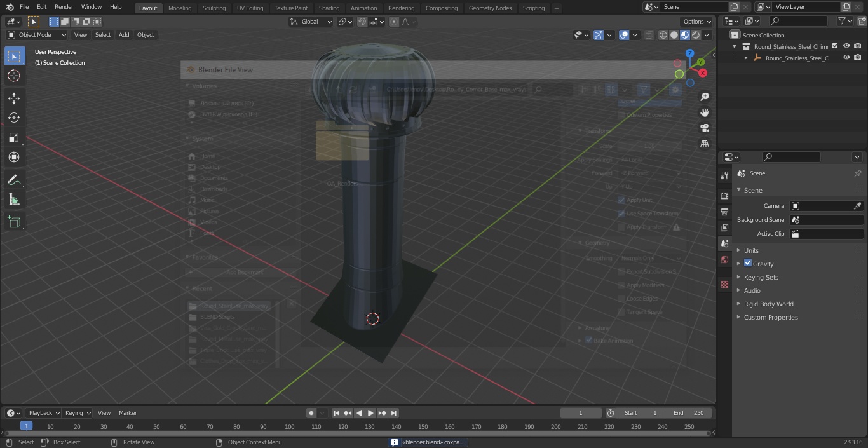Image resolution: width=868 pixels, height=448 pixels.
Task: Exclude Round_Stainless_Steel_Chimr collection checkbox
Action: [x=836, y=46]
